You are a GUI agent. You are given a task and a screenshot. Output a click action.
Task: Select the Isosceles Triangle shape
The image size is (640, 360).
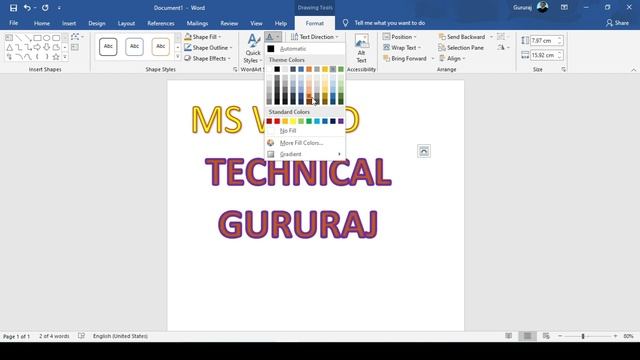tap(9, 47)
